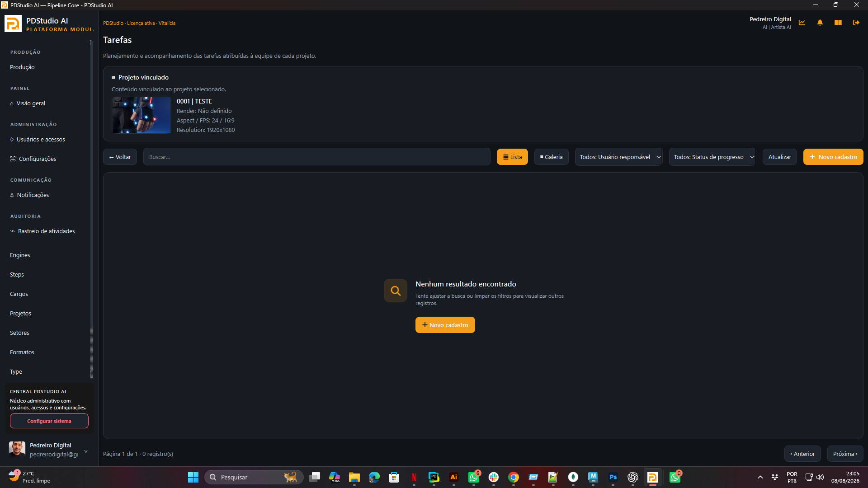Open the notifications bell icon in header
Viewport: 868px width, 488px height.
820,23
